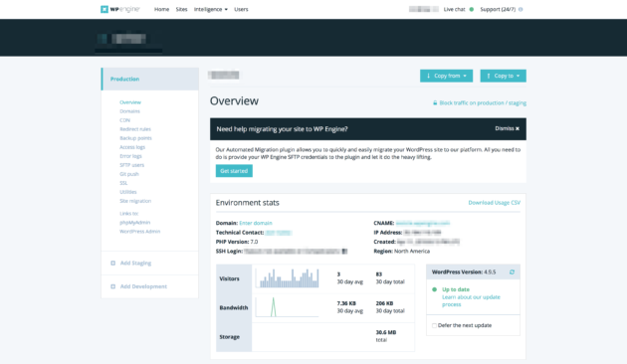Open the Home menu item
Viewport: 627px width, 364px height.
pos(161,9)
